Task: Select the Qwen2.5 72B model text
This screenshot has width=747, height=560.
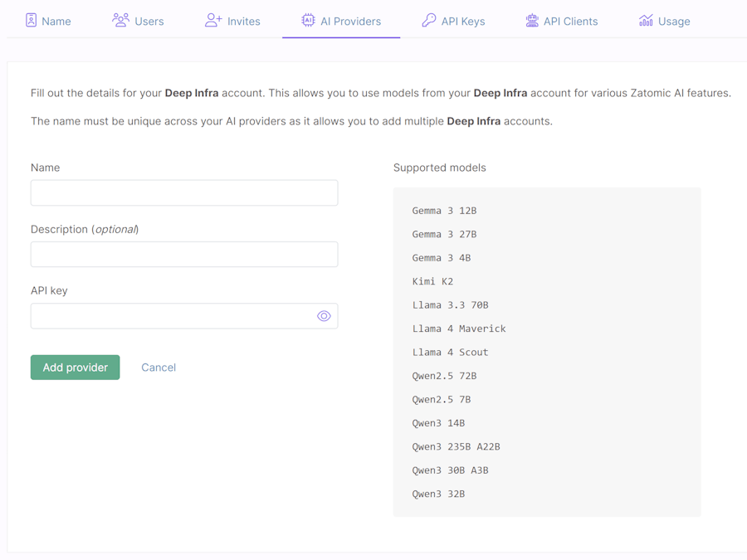Action: click(445, 376)
